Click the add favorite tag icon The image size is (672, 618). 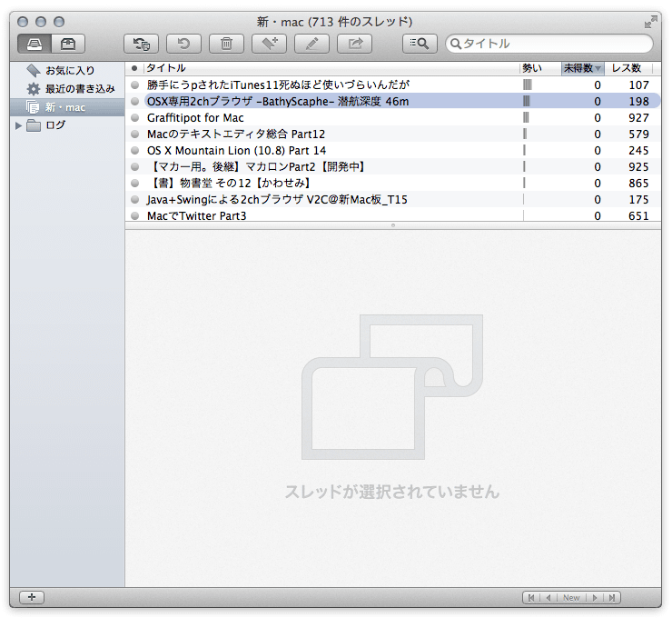pos(270,43)
